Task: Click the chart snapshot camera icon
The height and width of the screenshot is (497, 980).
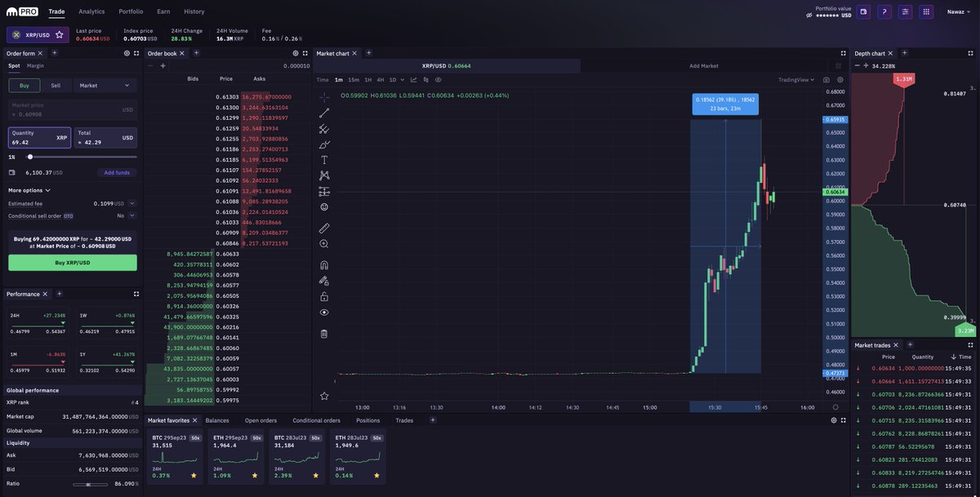Action: (826, 78)
